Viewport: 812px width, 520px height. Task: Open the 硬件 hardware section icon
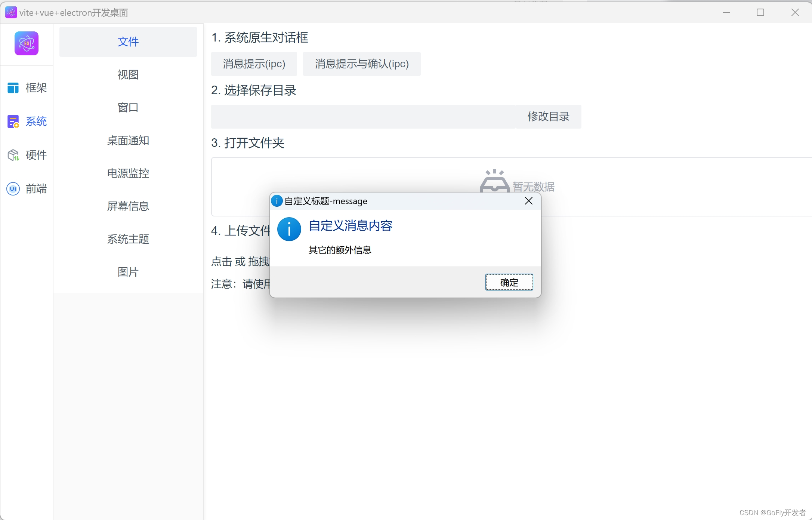click(x=13, y=155)
